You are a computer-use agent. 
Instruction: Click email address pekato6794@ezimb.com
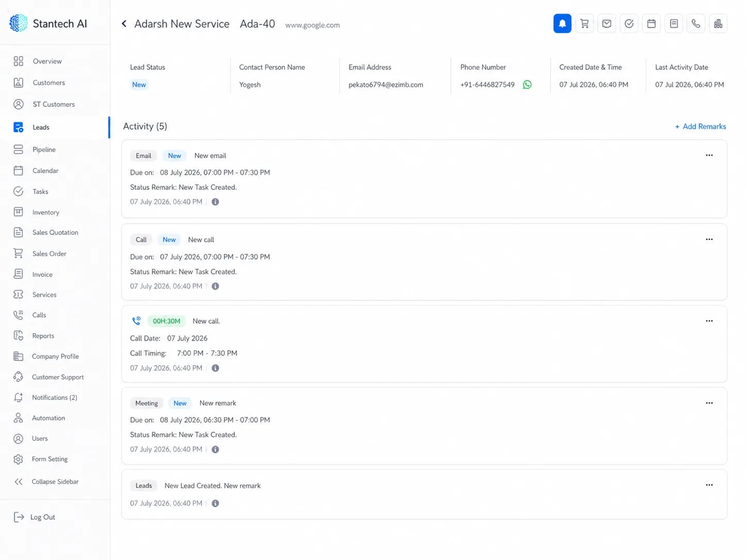(x=386, y=85)
